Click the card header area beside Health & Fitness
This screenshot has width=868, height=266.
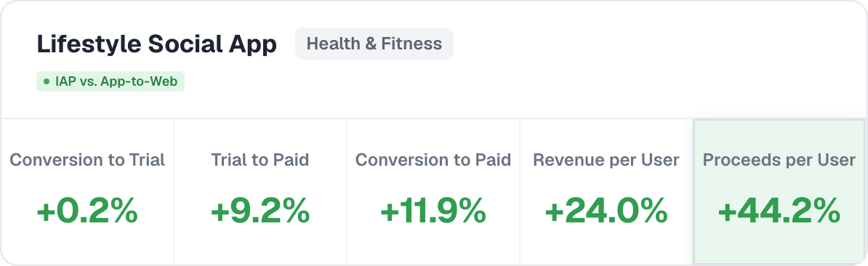click(659, 60)
